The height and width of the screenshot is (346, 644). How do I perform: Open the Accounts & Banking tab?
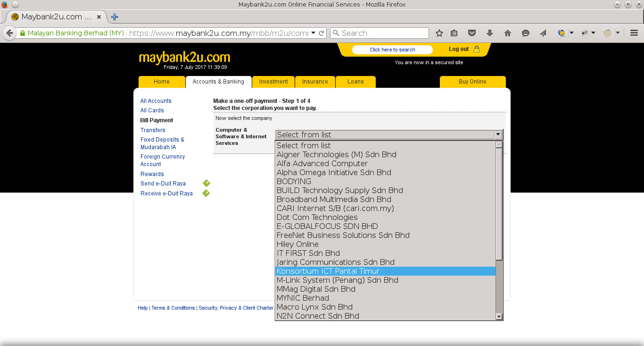click(219, 82)
